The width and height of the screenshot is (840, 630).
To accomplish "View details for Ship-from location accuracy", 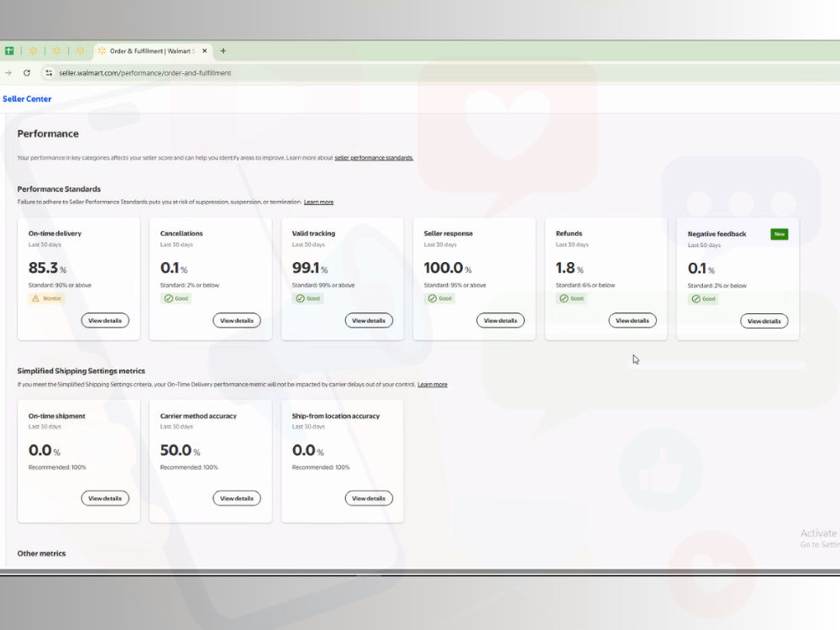I will pyautogui.click(x=369, y=498).
